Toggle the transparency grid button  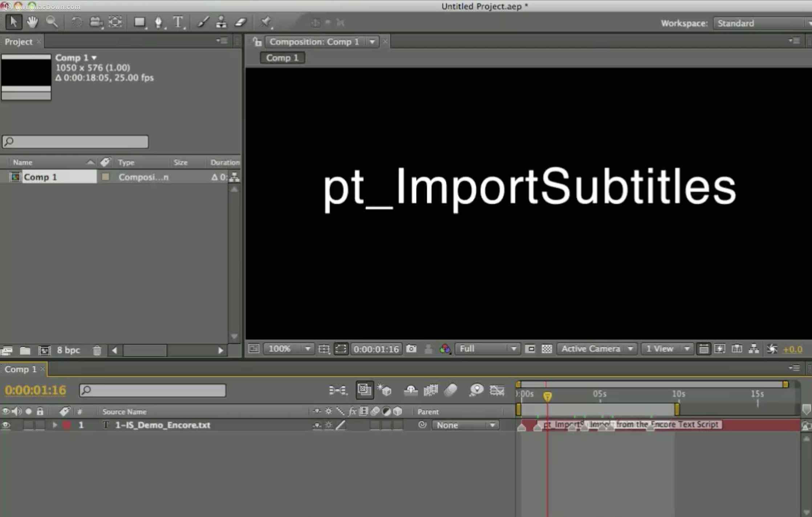pos(547,349)
